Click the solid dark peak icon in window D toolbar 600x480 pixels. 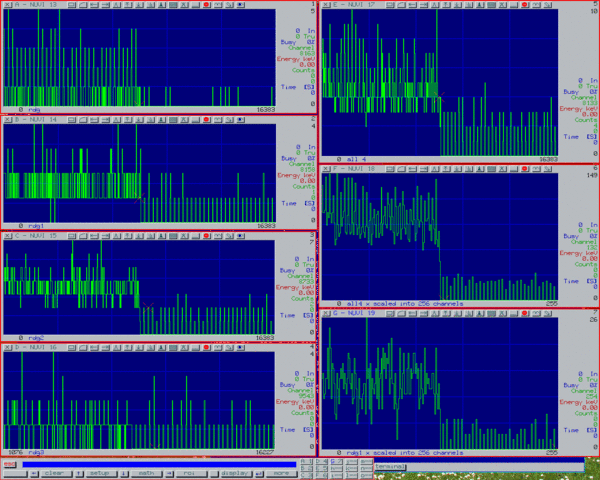[162, 347]
